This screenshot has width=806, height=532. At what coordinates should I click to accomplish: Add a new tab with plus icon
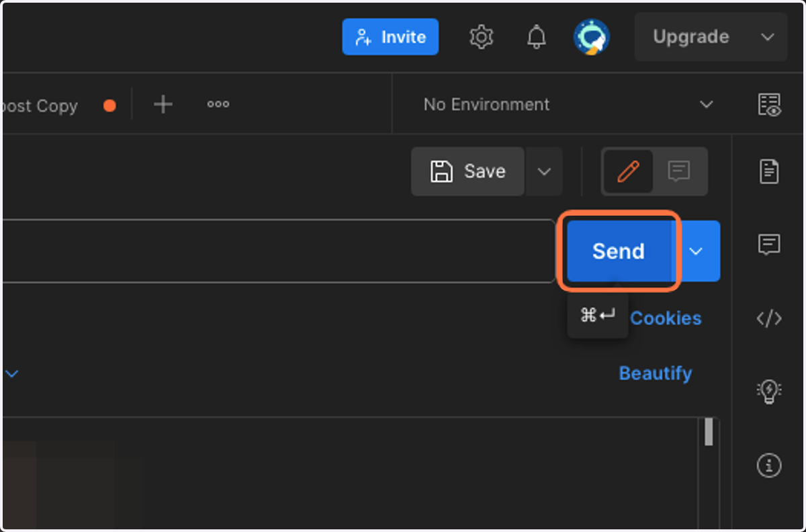pos(163,104)
